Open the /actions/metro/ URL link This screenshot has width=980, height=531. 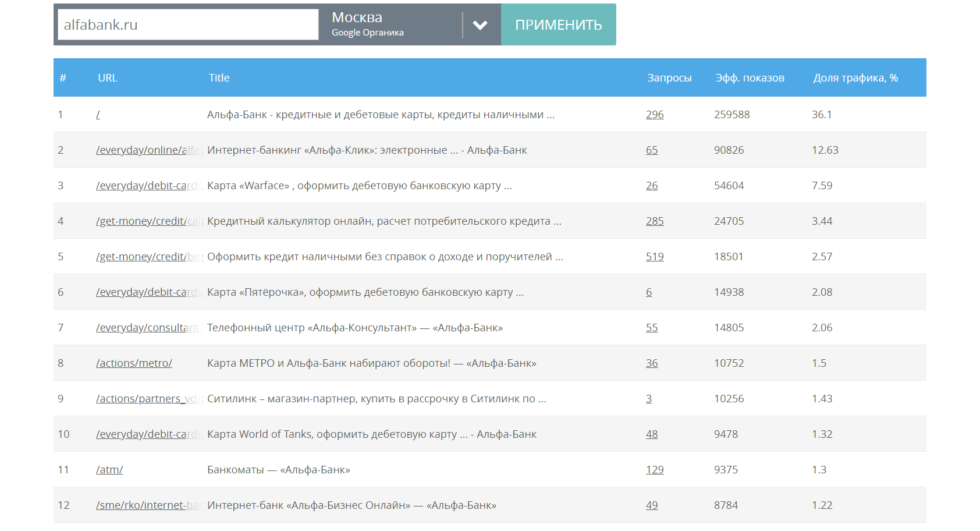point(134,363)
